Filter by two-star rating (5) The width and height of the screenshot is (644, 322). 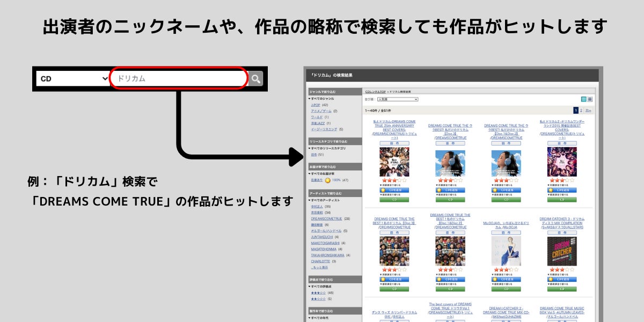coord(318,299)
